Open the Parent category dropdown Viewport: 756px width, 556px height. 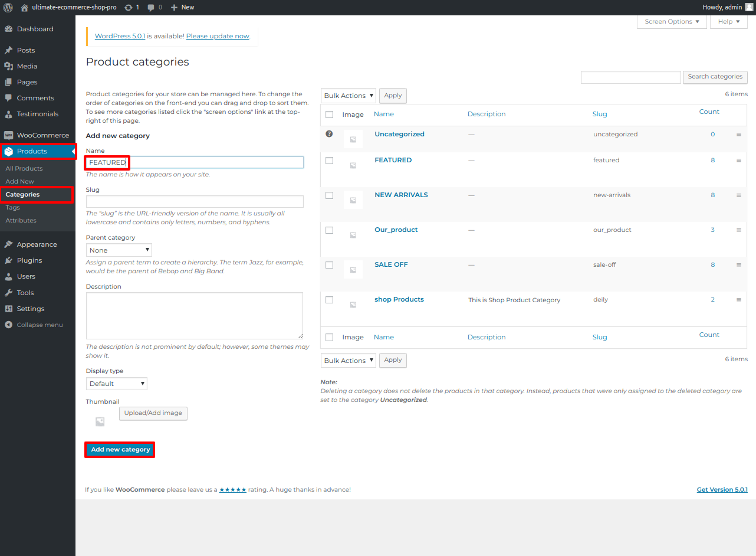119,250
